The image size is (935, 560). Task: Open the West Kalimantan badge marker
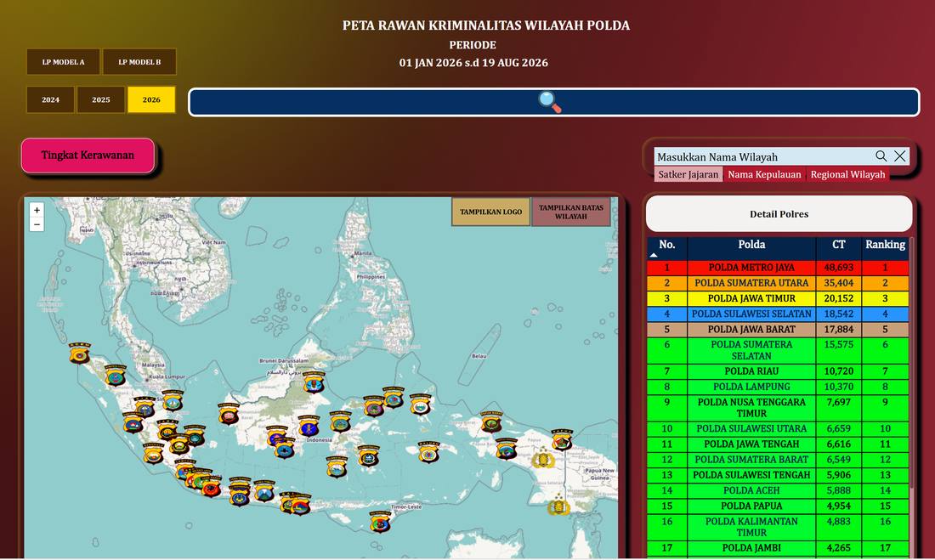229,414
